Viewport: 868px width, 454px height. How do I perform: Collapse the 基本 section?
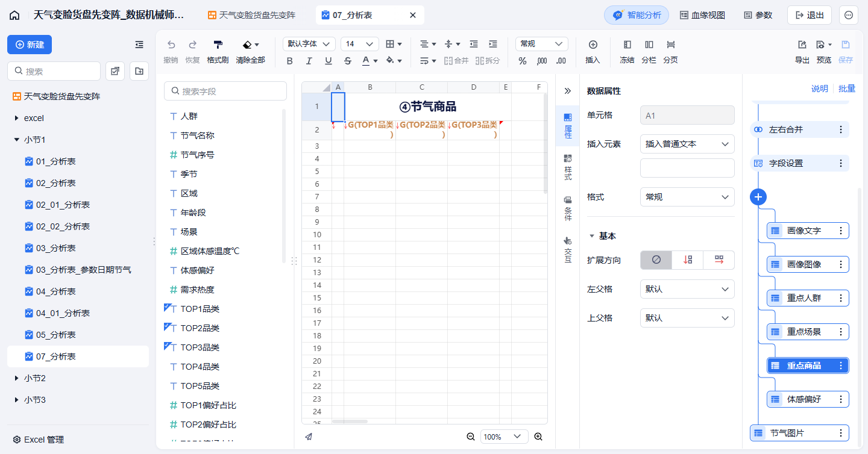click(592, 236)
